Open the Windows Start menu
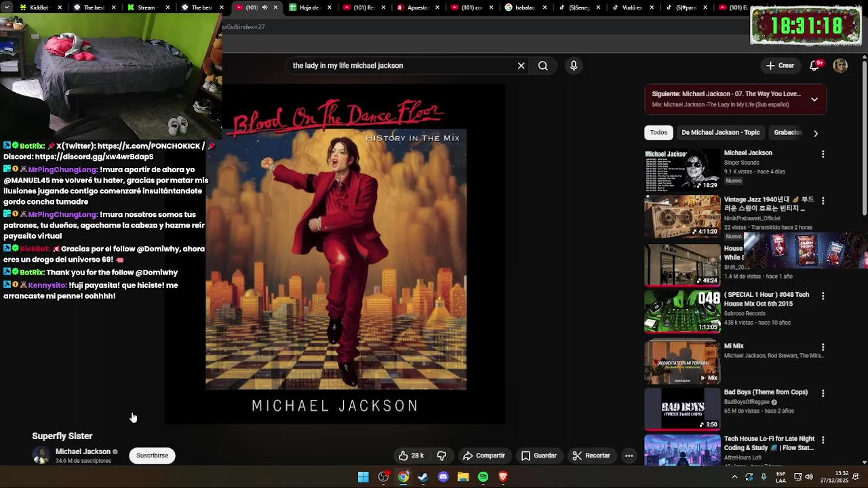Image resolution: width=868 pixels, height=488 pixels. [x=363, y=477]
